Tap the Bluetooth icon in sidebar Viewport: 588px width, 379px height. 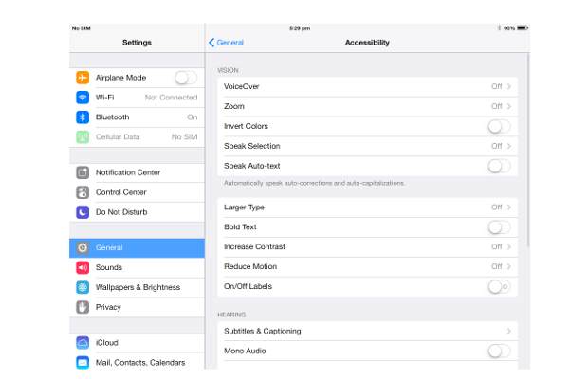[83, 117]
